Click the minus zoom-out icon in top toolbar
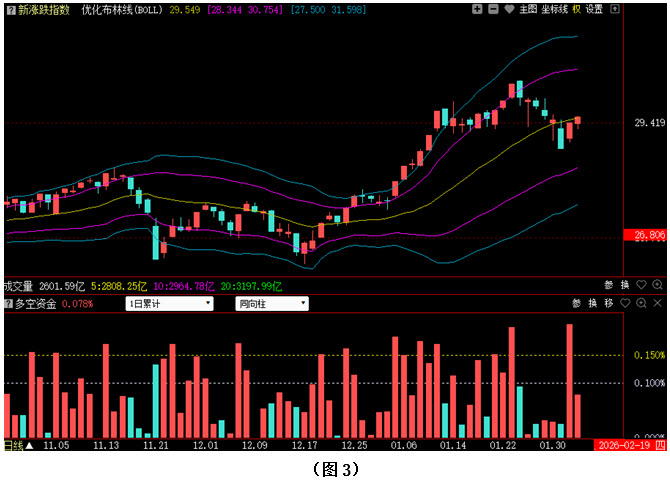 coord(492,9)
